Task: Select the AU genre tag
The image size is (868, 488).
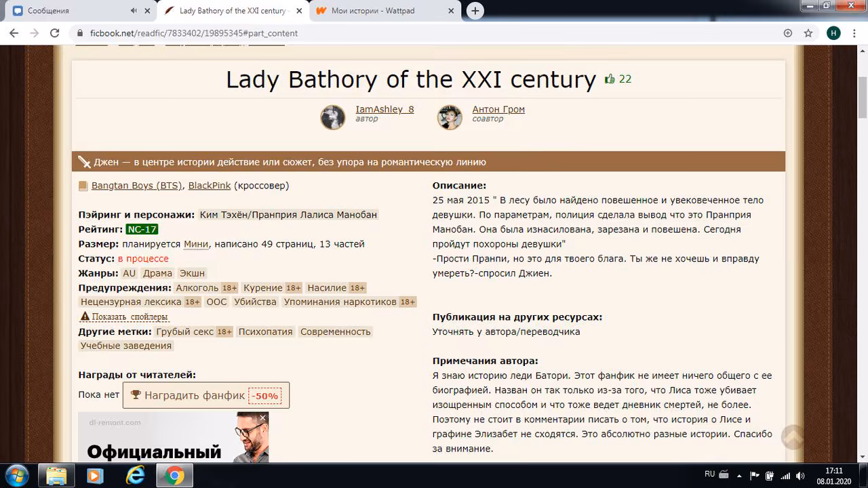Action: 129,273
